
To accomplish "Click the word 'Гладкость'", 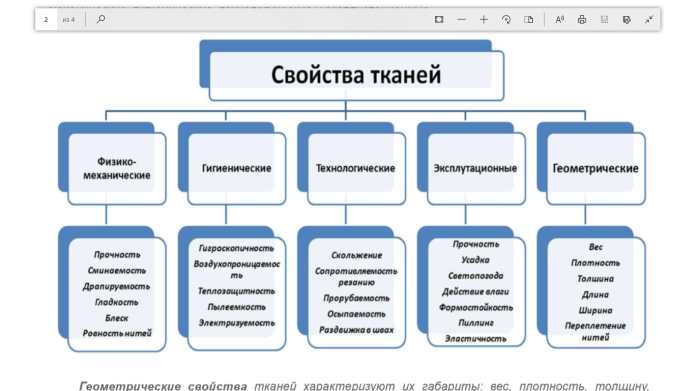I will (117, 302).
